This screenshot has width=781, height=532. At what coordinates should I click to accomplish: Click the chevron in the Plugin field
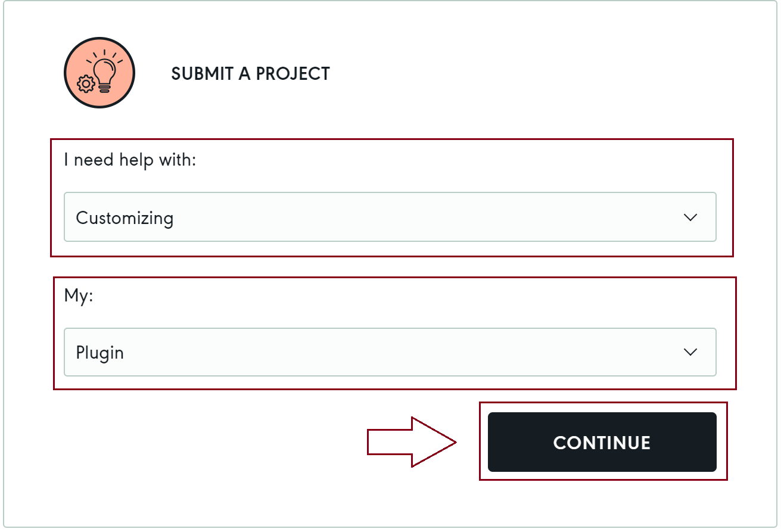(690, 352)
